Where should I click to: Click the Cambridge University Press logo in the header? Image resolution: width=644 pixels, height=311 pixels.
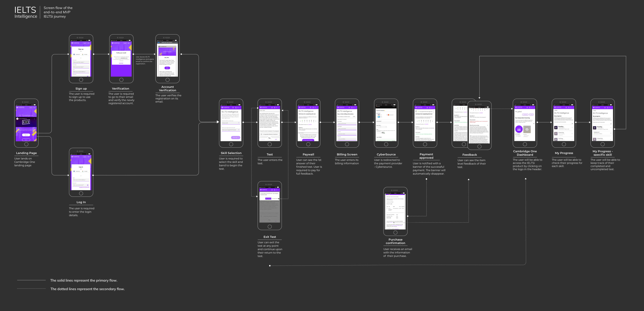click(x=225, y=107)
